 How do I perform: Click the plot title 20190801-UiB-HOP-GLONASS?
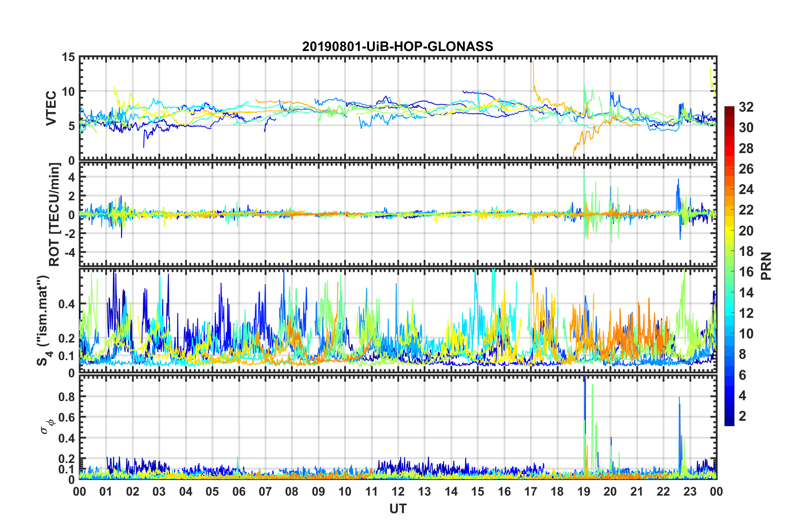(x=398, y=46)
